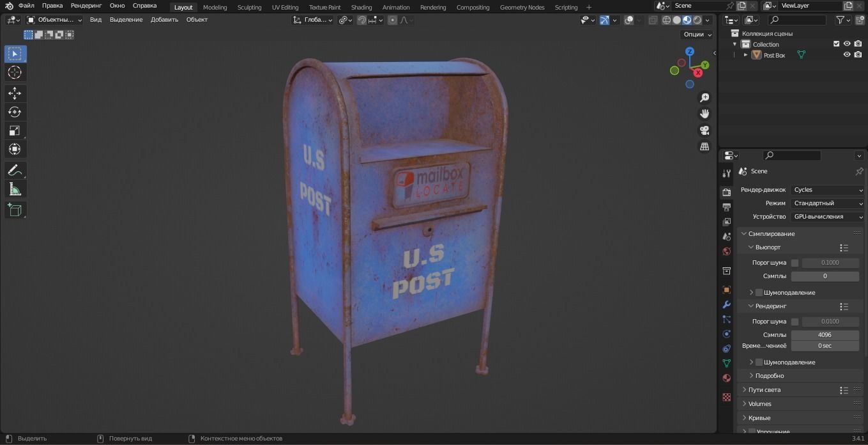
Task: Select the Move tool in the toolbar
Action: [x=15, y=92]
